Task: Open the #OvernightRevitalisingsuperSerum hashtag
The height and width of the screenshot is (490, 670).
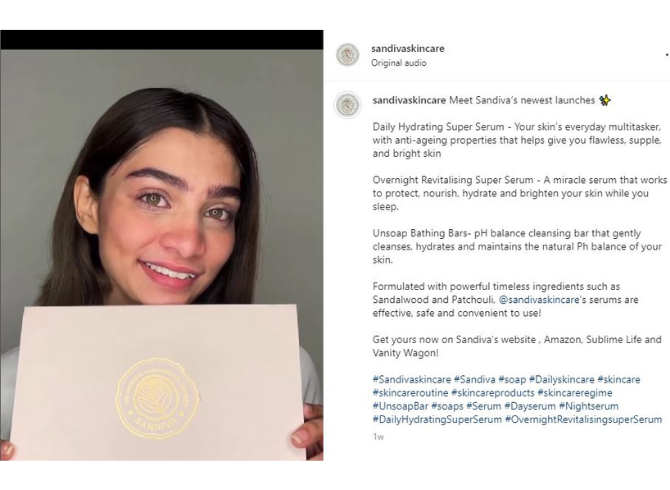Action: [x=583, y=420]
